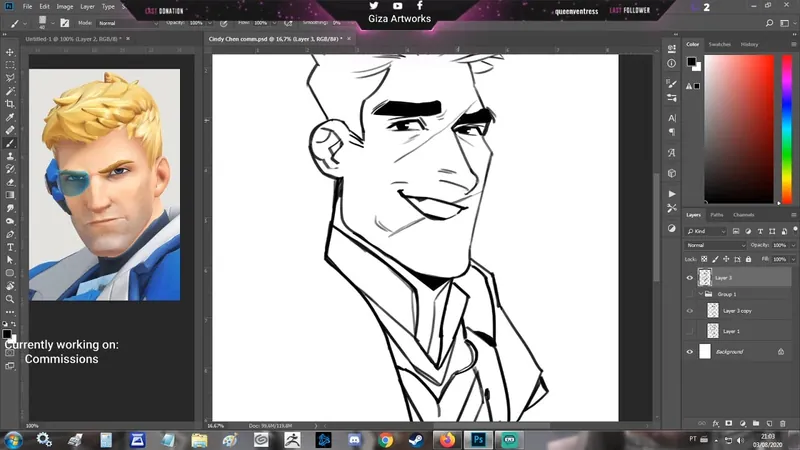The height and width of the screenshot is (450, 800).
Task: Toggle lock transparent pixels
Action: click(704, 259)
